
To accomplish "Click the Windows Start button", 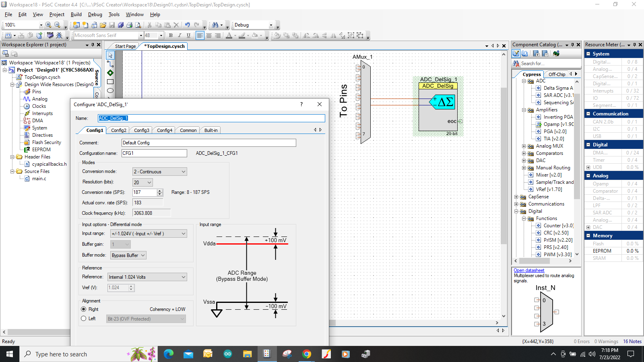I will click(10, 354).
